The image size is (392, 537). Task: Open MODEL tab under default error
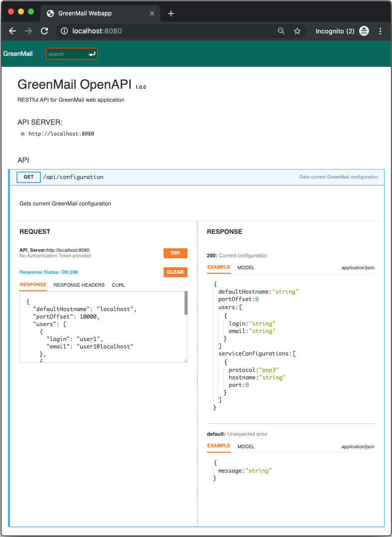(246, 447)
